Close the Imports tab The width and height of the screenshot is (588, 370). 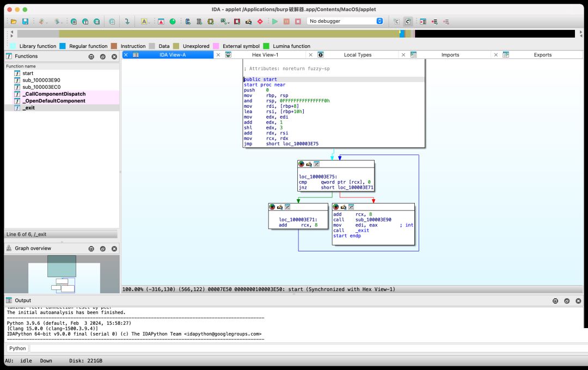[x=403, y=55]
